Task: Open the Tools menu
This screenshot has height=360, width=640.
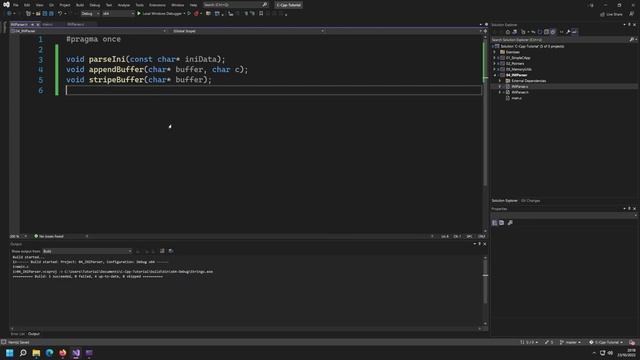Action: coord(140,5)
